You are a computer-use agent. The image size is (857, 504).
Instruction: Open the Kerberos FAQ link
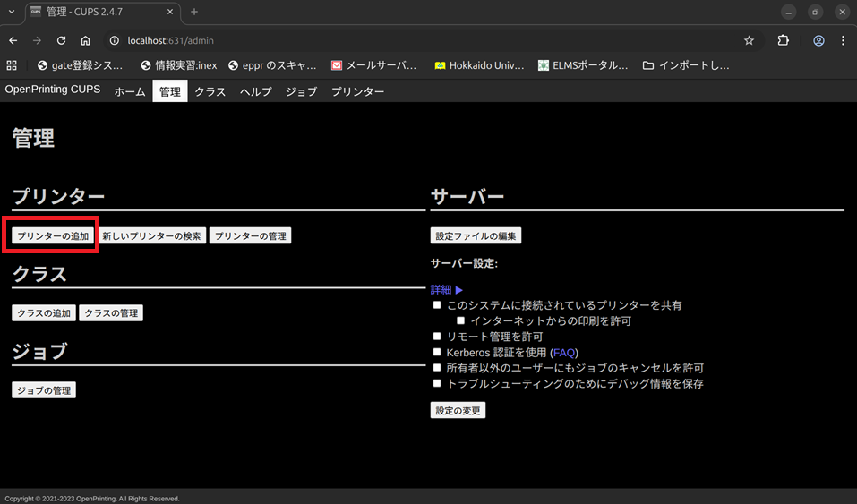tap(563, 353)
